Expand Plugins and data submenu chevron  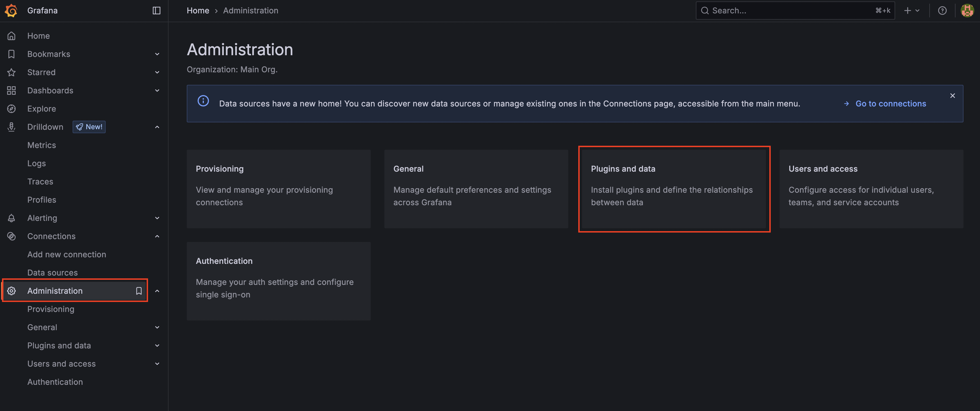pos(157,346)
